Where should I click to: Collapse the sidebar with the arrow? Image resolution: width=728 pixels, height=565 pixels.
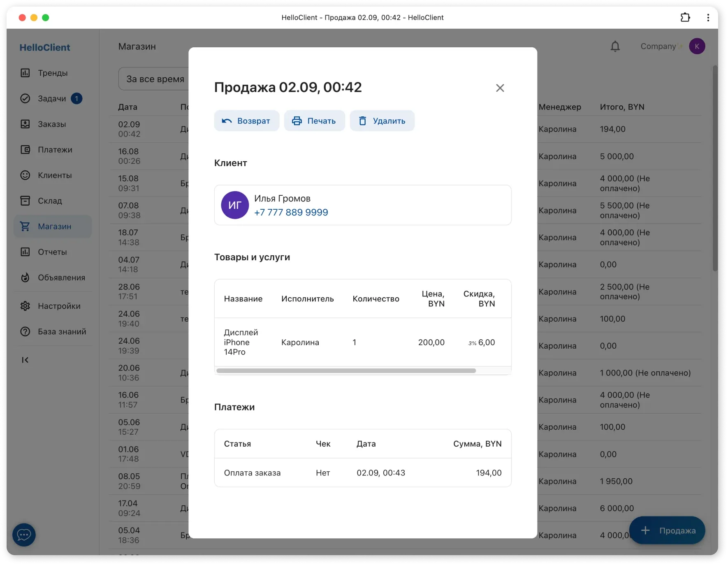click(25, 359)
